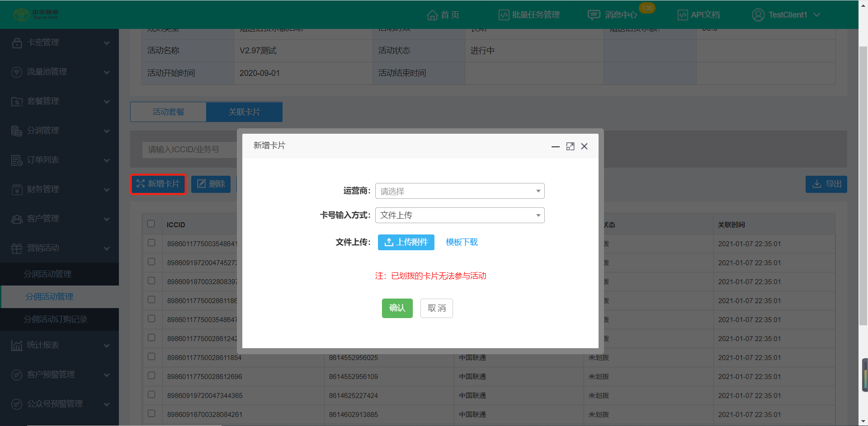Check the row 89860918700328084261 checkbox
Image resolution: width=868 pixels, height=426 pixels.
(151, 413)
